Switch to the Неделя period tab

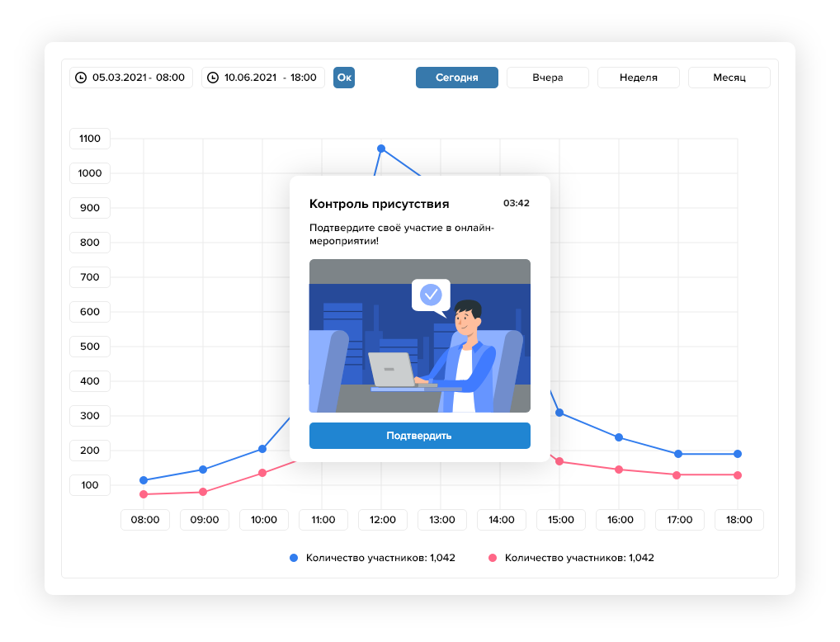[638, 78]
